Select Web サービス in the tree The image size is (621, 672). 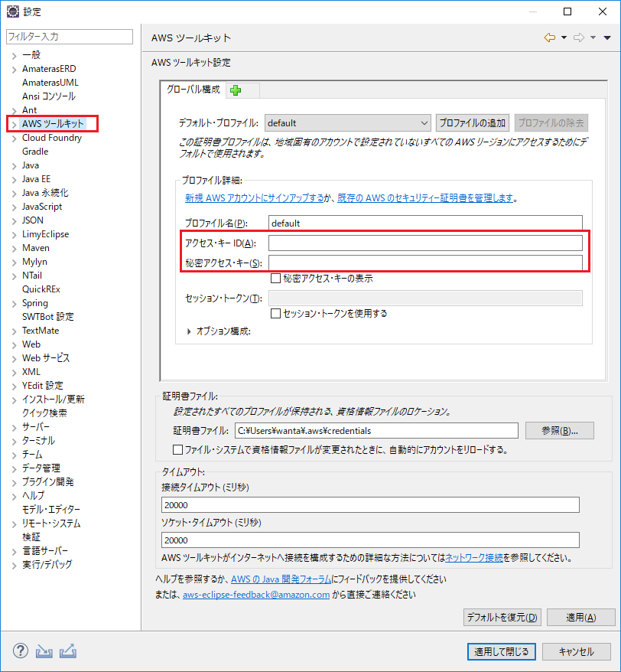[x=46, y=358]
